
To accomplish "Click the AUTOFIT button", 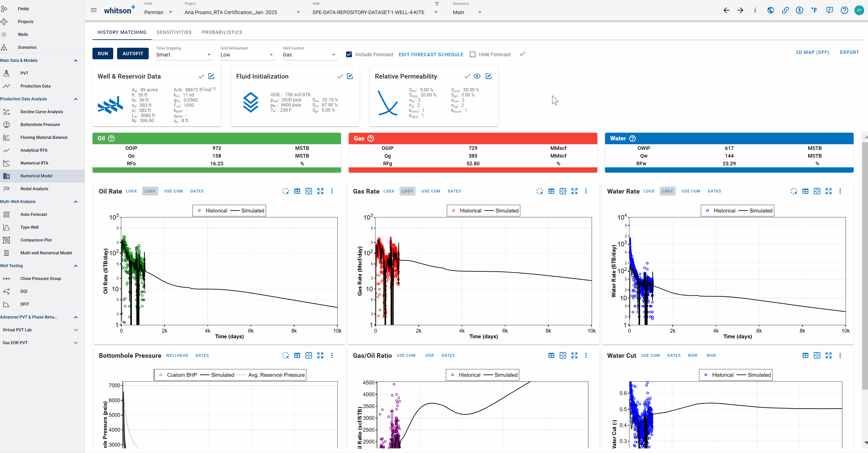I will (133, 54).
